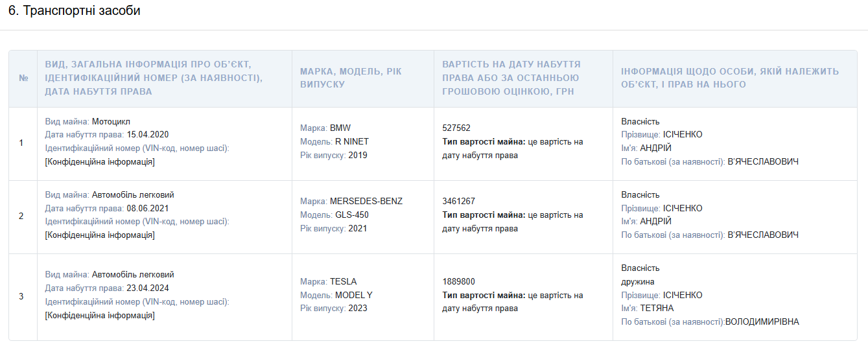Click the 'дружина' relation label
Screen dimensions: 868x350
(x=638, y=281)
